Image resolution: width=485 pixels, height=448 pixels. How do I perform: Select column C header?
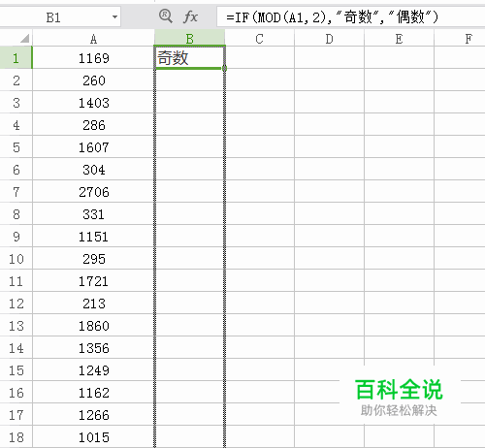tap(259, 39)
